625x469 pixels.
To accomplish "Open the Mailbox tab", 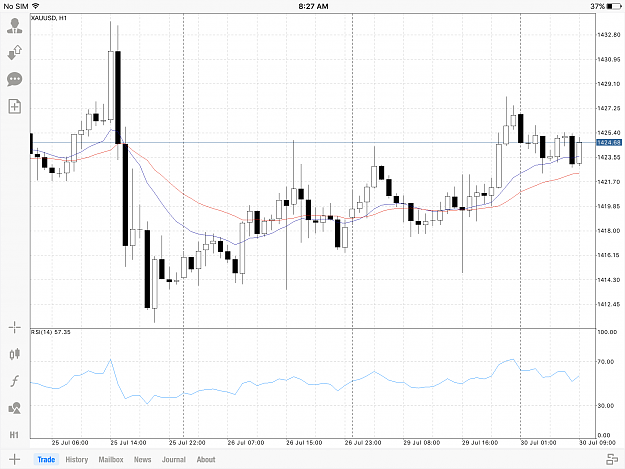I will [111, 459].
